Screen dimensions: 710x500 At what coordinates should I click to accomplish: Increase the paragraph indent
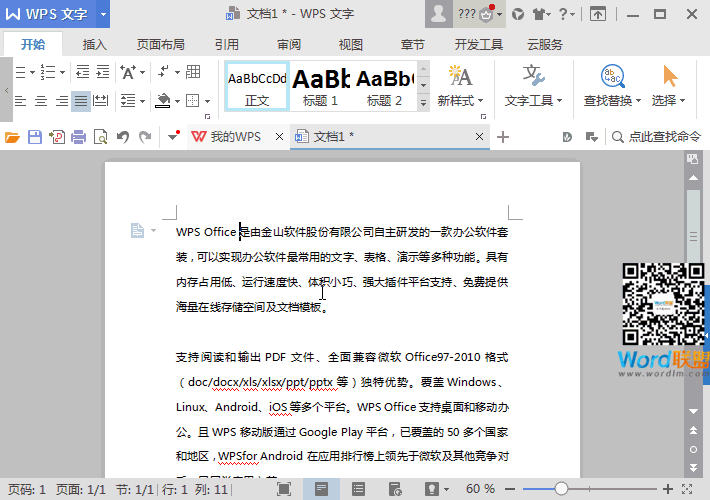[103, 72]
